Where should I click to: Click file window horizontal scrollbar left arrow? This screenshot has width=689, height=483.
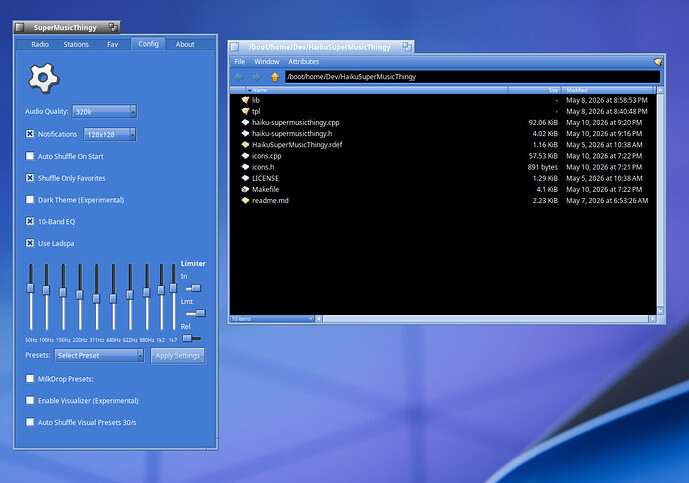tap(319, 319)
